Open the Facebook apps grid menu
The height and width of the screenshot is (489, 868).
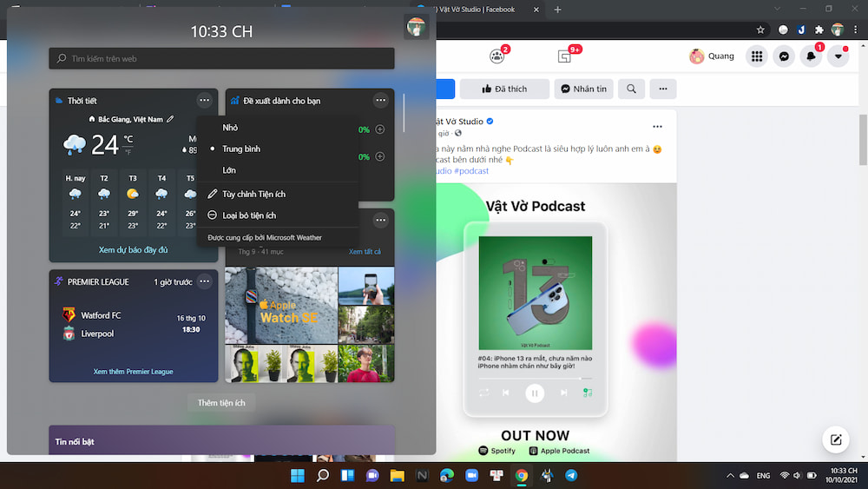coord(757,56)
